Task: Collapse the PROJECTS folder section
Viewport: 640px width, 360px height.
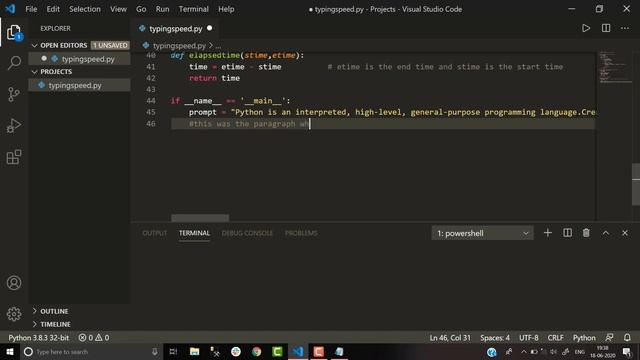Action: point(56,71)
